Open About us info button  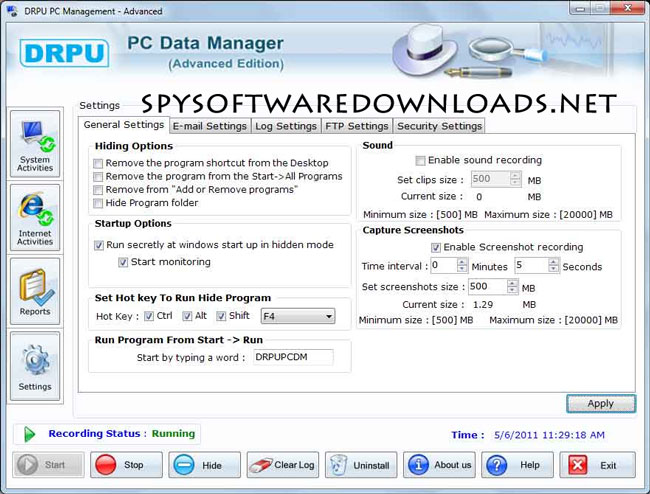pyautogui.click(x=439, y=465)
